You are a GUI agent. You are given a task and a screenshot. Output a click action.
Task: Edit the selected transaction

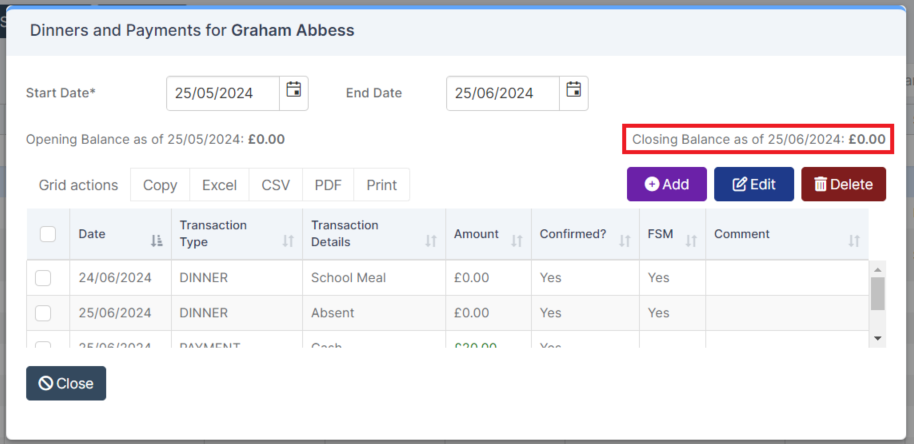[x=754, y=184]
